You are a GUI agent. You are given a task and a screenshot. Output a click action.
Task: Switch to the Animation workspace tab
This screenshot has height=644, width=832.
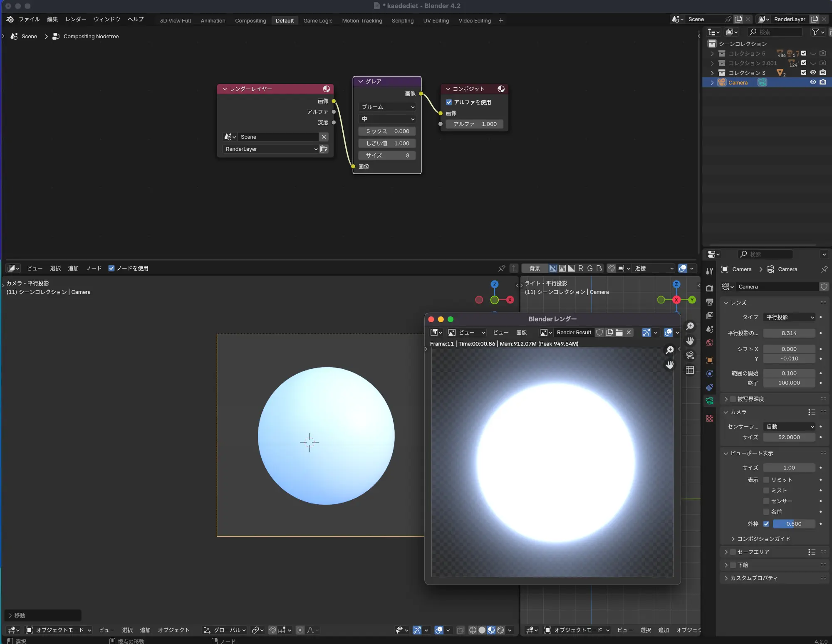pyautogui.click(x=213, y=20)
